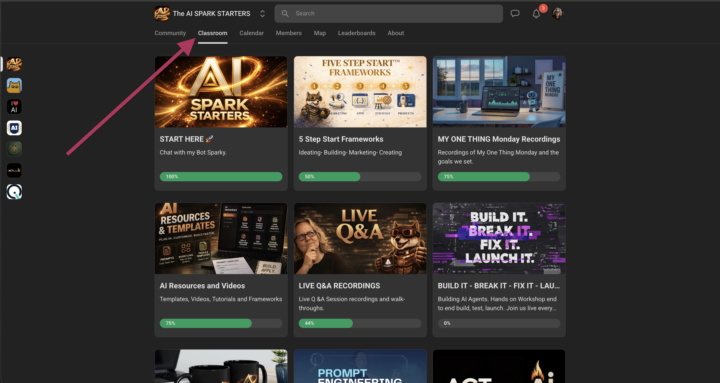Click the START HERE 100% progress bar
720x383 pixels.
[x=221, y=177]
